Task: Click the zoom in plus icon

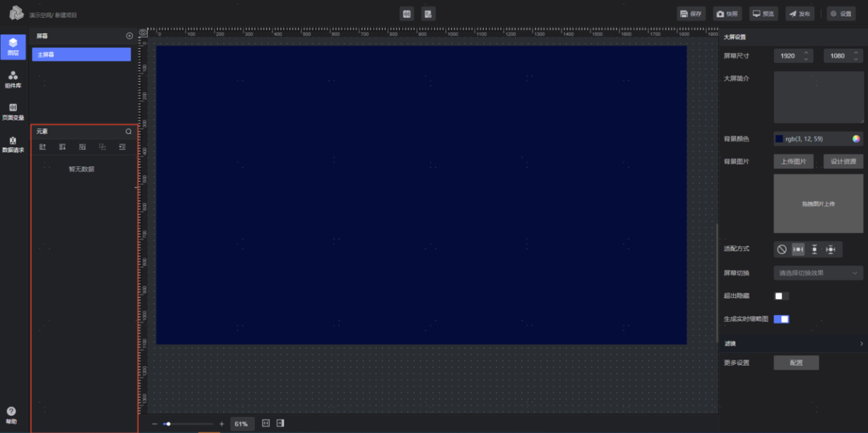Action: [221, 424]
